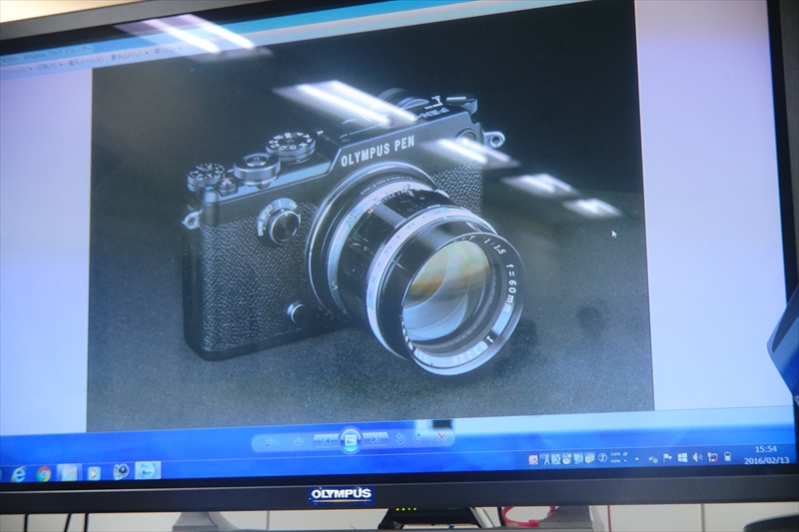Click the Get Windows 10 tray icon

[x=682, y=458]
